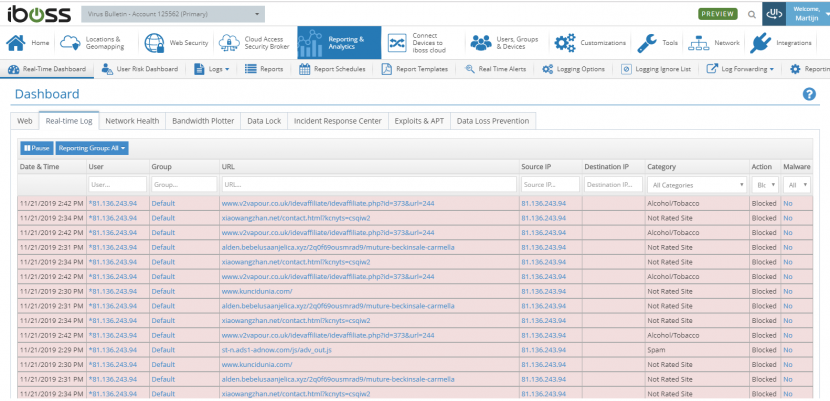
Task: Click the first row's source IP 81.136.243.94
Action: pos(544,203)
